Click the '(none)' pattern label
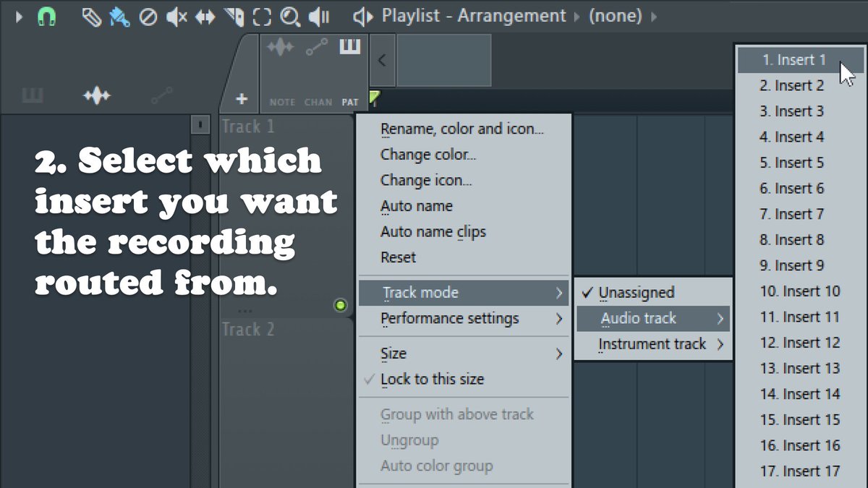The height and width of the screenshot is (488, 868). pos(616,16)
